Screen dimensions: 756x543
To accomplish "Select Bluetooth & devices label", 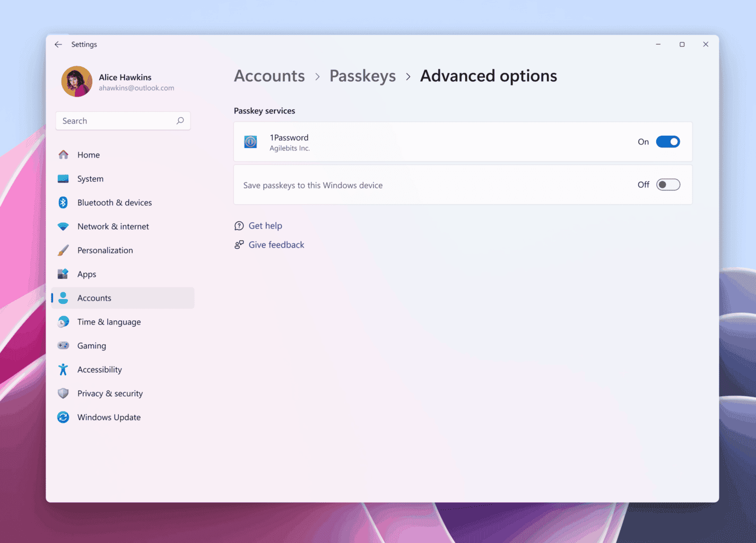I will tap(115, 203).
